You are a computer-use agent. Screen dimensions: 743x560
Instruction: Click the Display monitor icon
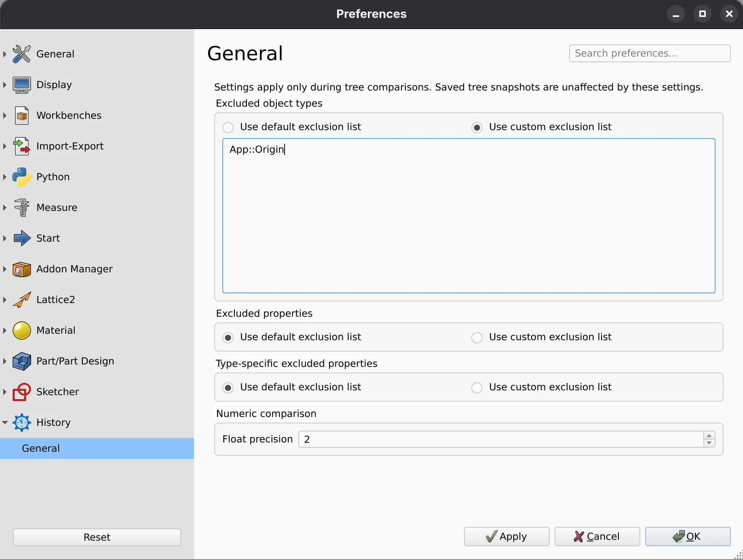[x=22, y=85]
